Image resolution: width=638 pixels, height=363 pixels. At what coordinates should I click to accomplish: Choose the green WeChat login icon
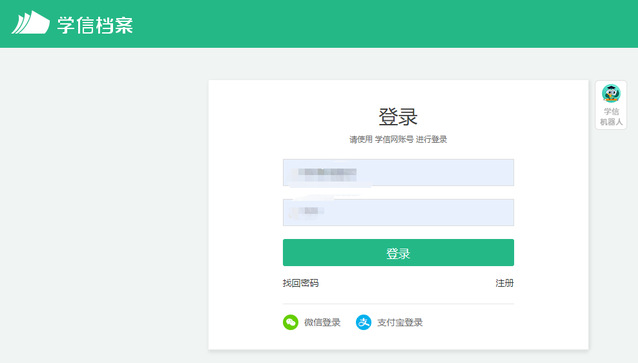click(291, 322)
